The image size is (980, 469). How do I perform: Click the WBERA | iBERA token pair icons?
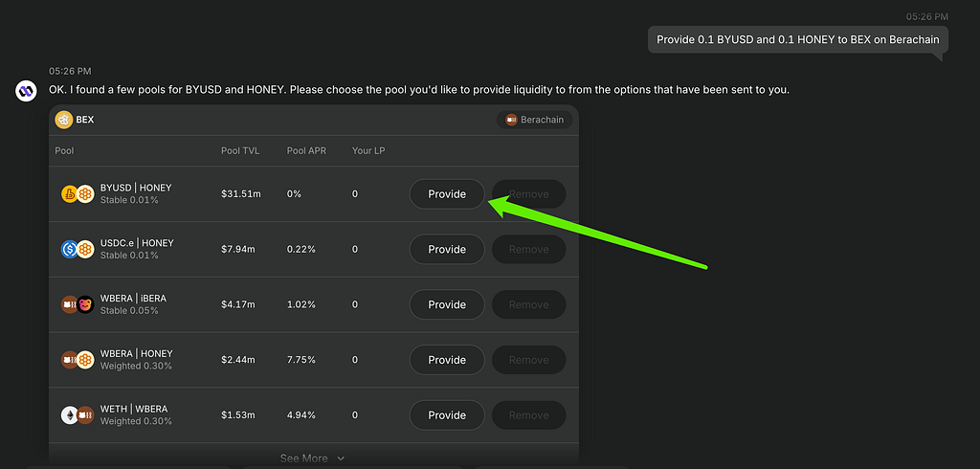pyautogui.click(x=78, y=304)
